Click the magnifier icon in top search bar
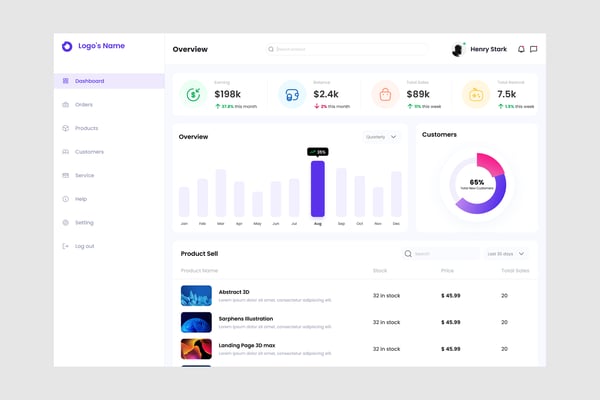 pyautogui.click(x=271, y=49)
